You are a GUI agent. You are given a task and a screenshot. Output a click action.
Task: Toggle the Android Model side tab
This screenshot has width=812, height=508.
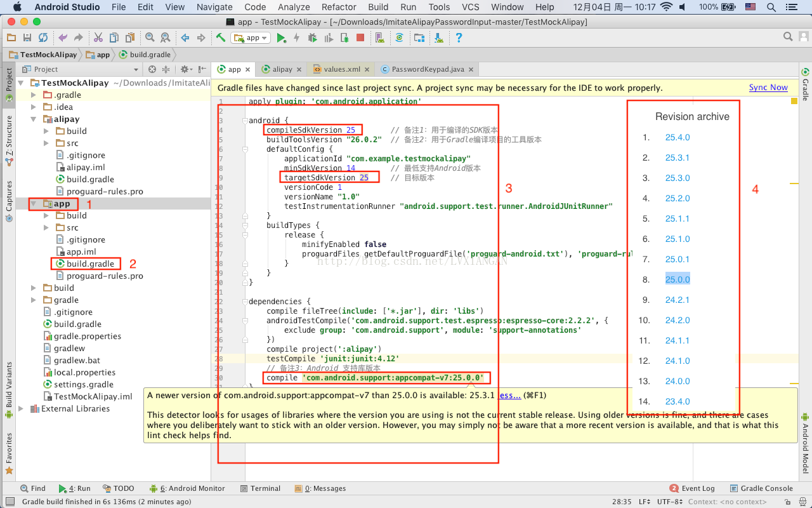point(805,443)
